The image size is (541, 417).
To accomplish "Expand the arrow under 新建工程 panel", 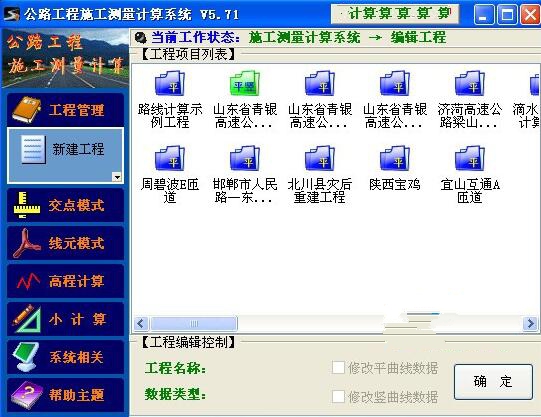I will tap(117, 177).
